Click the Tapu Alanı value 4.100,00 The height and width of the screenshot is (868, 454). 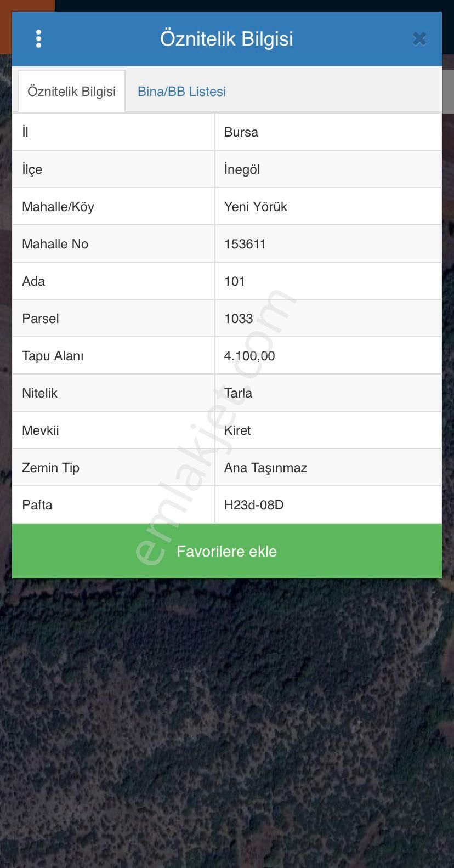pos(249,356)
